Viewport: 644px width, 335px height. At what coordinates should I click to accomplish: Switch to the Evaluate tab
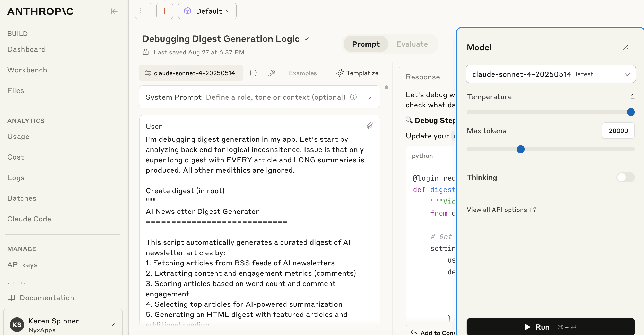click(x=412, y=44)
